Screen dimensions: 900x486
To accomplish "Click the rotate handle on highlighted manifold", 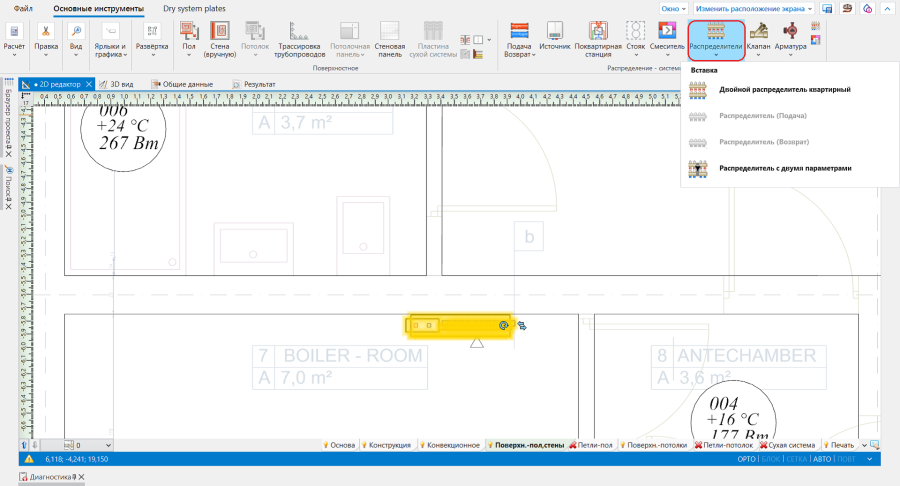I will tap(503, 325).
